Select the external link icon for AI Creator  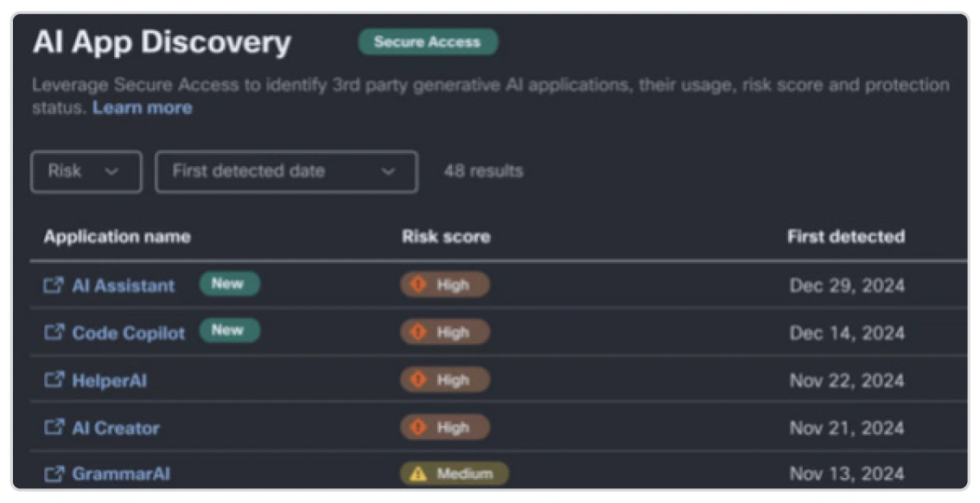[x=54, y=428]
